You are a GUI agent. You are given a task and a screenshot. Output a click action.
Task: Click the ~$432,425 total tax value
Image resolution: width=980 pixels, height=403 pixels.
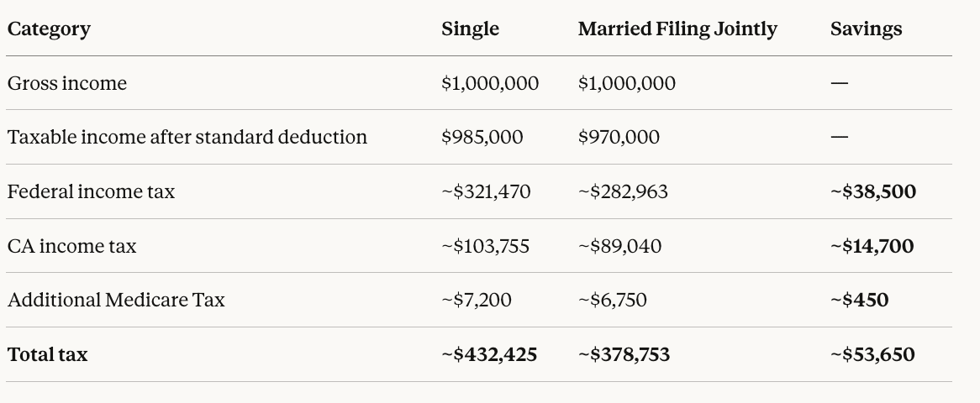(x=489, y=354)
